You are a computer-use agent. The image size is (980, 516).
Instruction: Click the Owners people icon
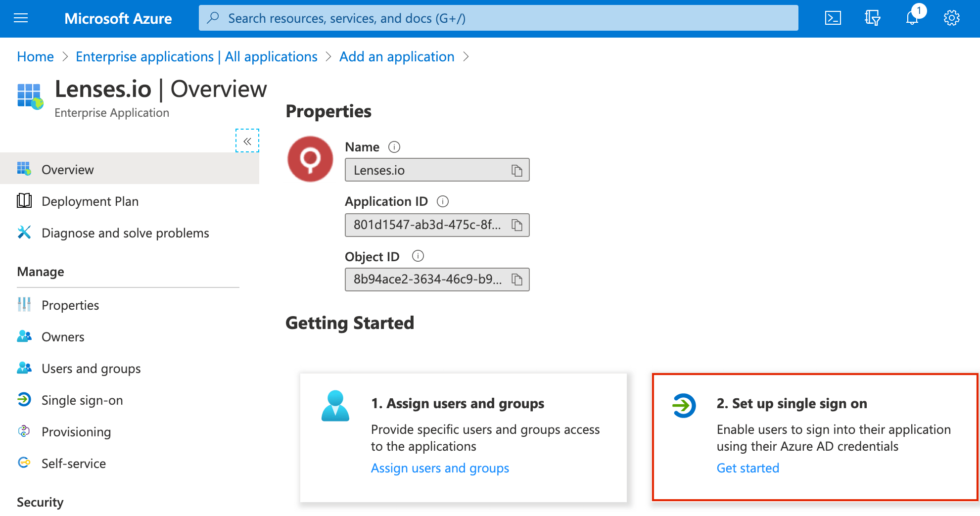click(24, 336)
